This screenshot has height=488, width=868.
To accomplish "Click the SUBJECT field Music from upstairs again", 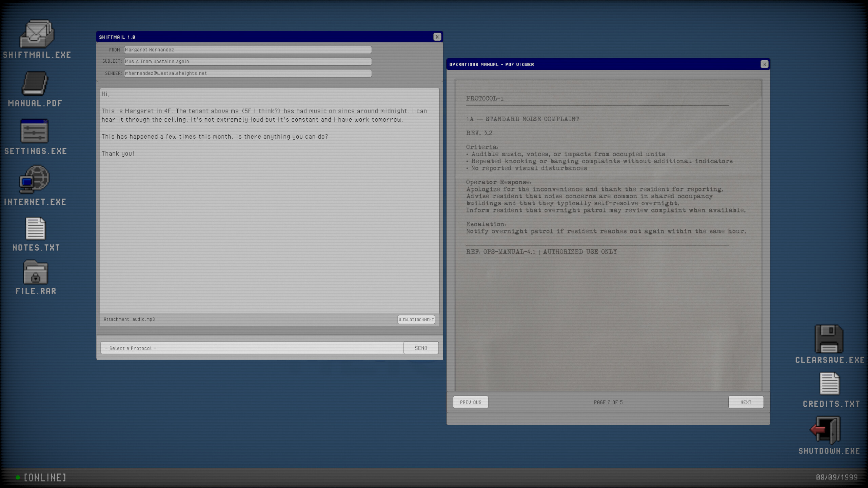I will tap(248, 61).
